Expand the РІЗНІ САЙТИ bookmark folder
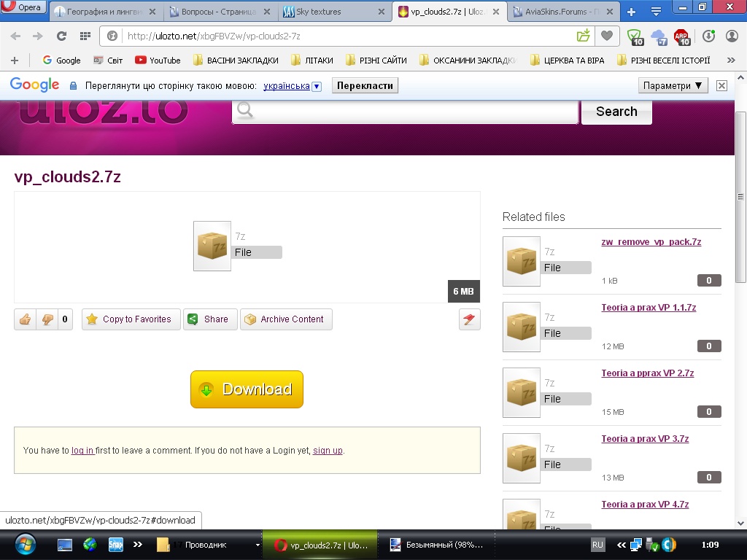Screen dimensions: 747x560 [x=376, y=61]
